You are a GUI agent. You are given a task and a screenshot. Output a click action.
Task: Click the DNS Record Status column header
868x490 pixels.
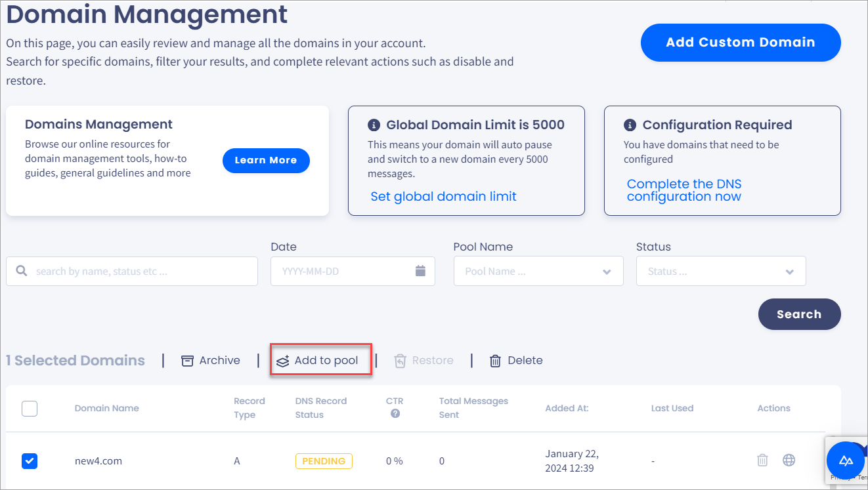click(321, 408)
